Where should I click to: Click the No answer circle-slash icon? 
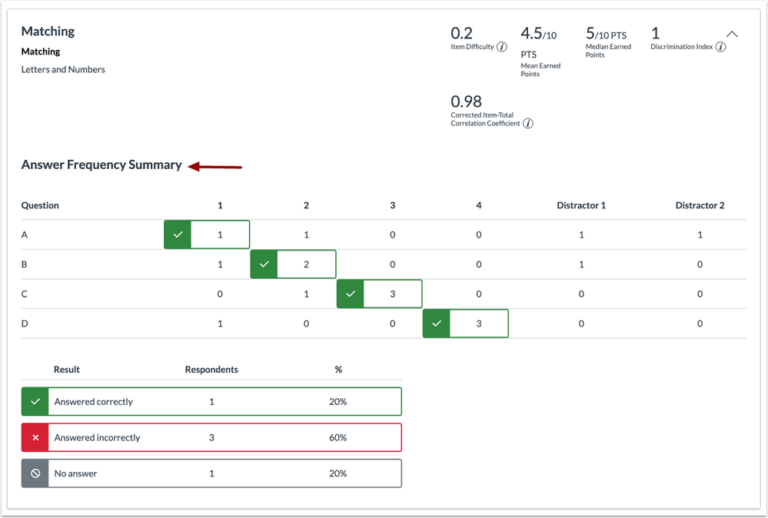coord(35,473)
